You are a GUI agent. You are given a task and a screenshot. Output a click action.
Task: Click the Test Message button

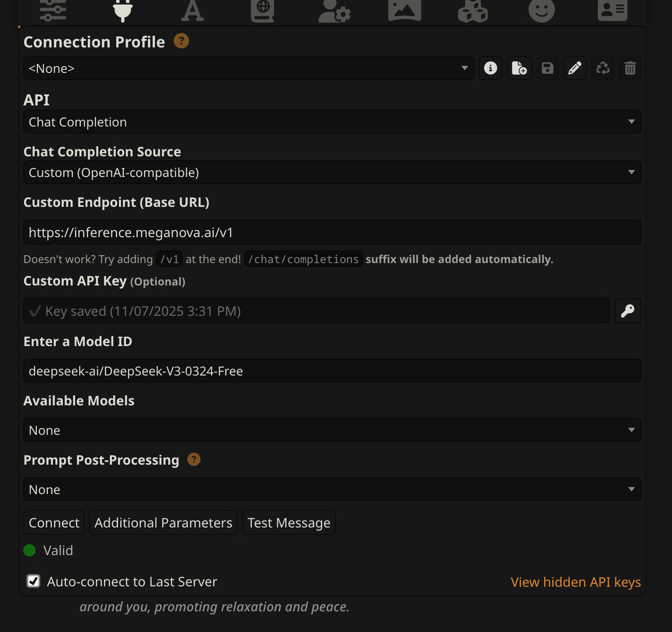289,523
